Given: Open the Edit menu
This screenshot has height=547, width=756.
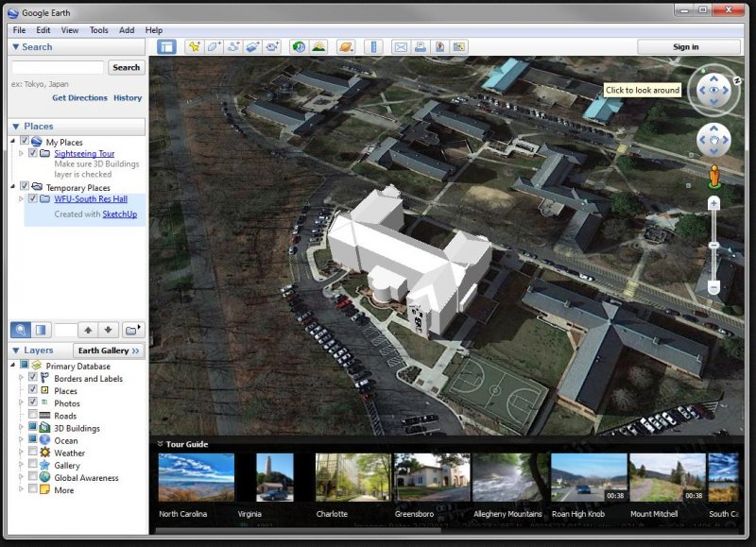Looking at the screenshot, I should pyautogui.click(x=43, y=30).
